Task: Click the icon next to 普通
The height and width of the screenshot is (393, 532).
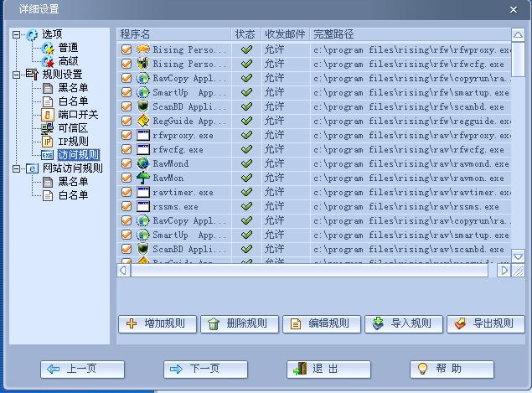Action: coord(48,49)
